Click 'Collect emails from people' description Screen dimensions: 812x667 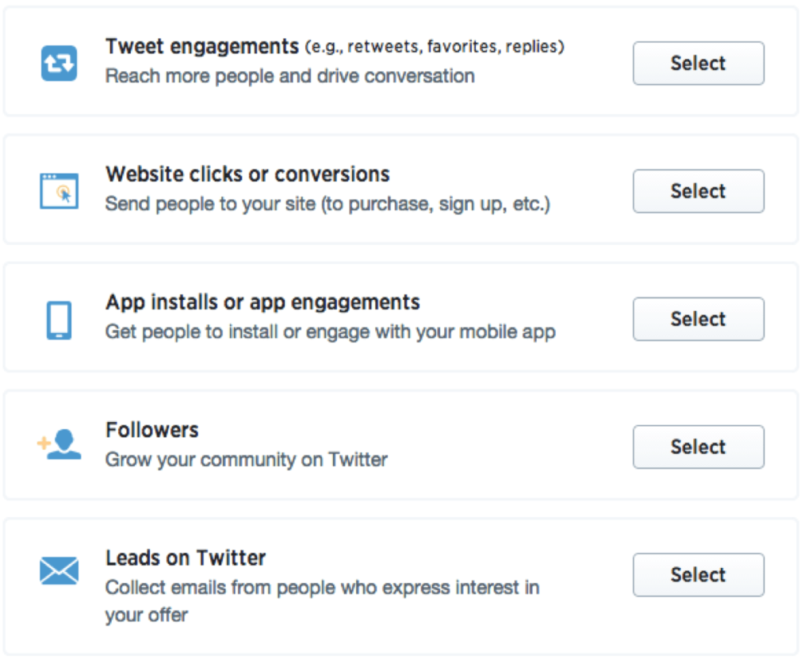[x=322, y=601]
